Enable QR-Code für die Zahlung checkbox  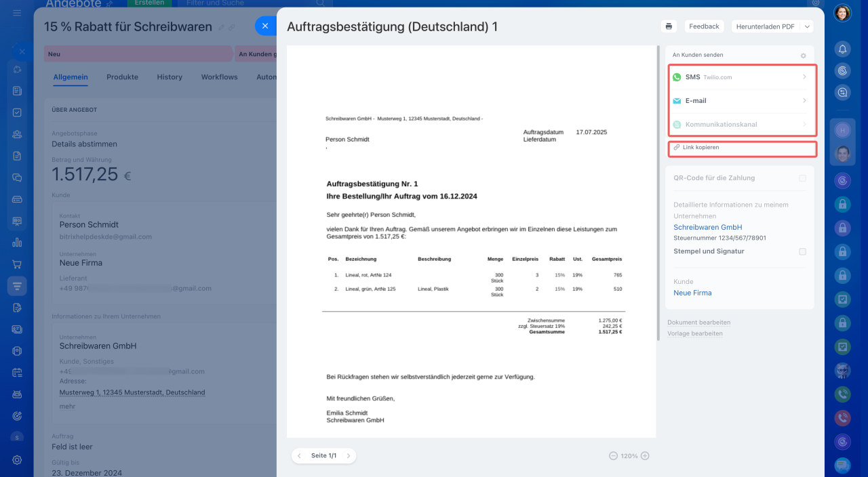click(x=803, y=178)
